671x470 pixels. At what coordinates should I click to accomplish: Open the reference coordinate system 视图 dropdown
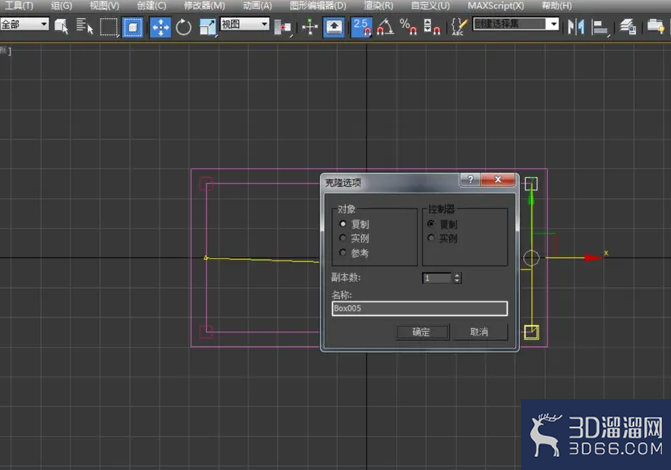point(245,24)
